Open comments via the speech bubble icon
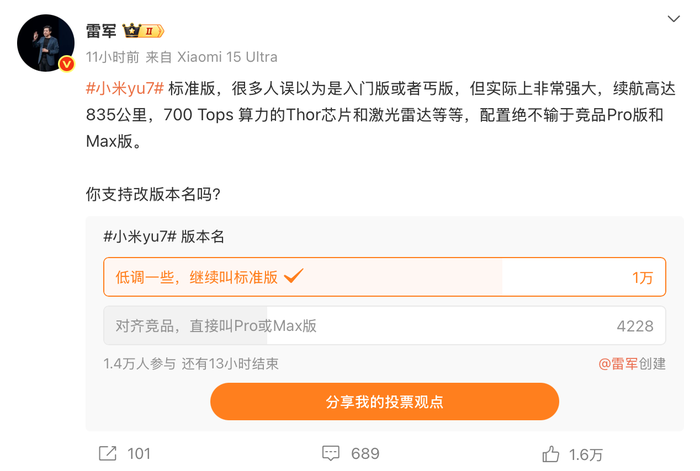The height and width of the screenshot is (471, 700). click(x=331, y=453)
